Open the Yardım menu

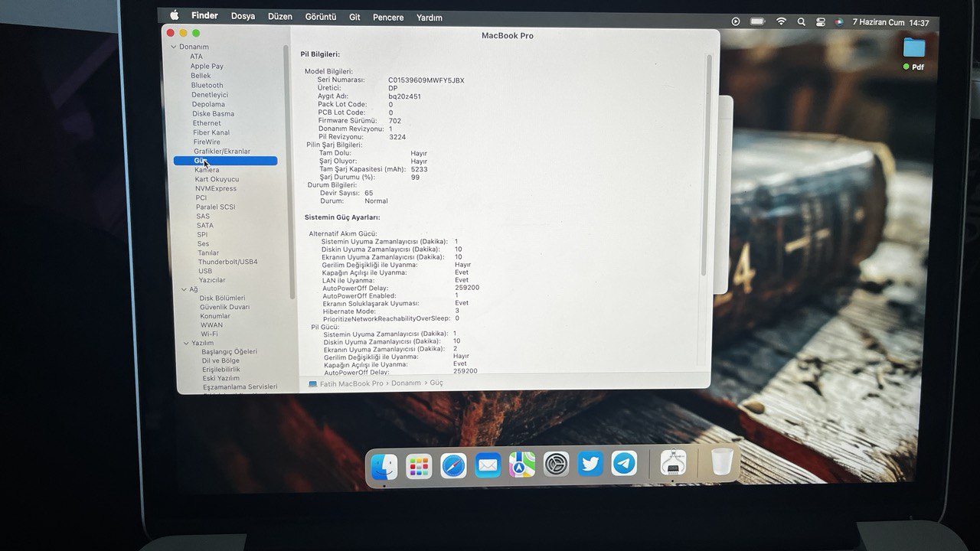pyautogui.click(x=430, y=17)
